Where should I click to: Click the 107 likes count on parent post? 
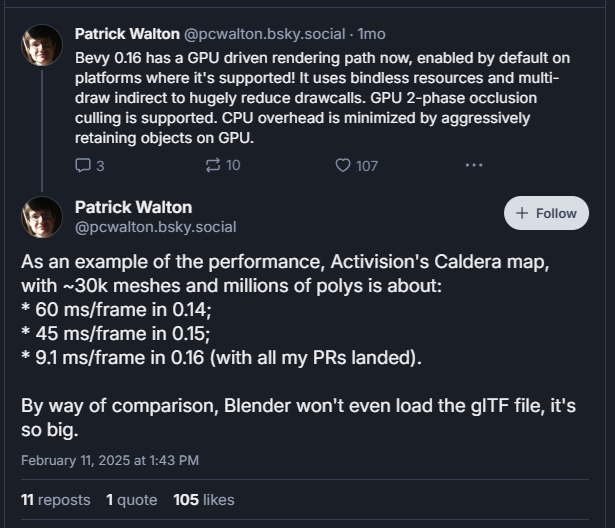point(367,165)
